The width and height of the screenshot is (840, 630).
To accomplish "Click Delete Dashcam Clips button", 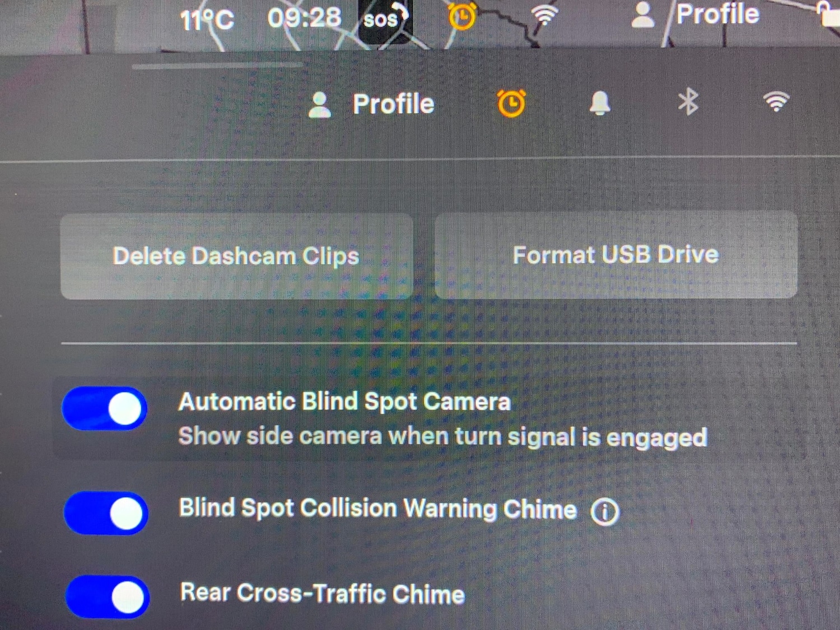I will pos(236,256).
